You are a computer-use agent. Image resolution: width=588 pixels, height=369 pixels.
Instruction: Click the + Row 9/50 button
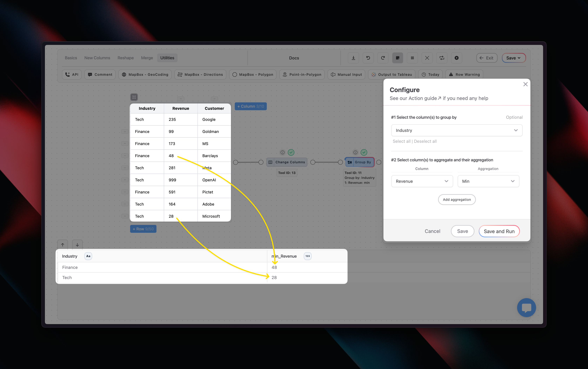coord(143,229)
